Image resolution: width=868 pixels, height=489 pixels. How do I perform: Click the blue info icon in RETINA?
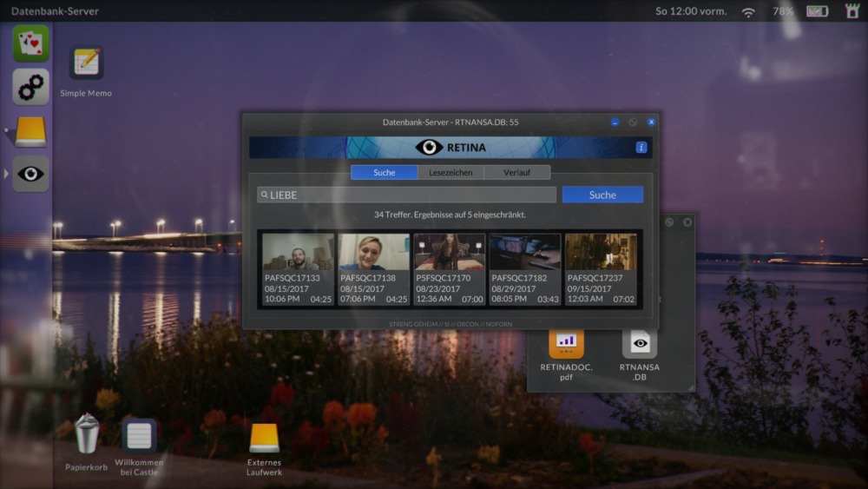point(641,148)
